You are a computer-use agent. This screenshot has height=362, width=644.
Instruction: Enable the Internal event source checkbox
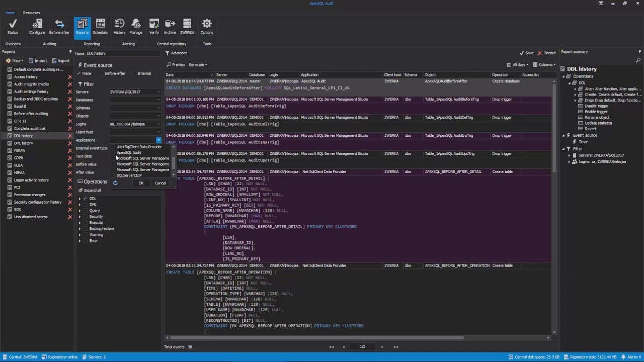click(x=134, y=73)
